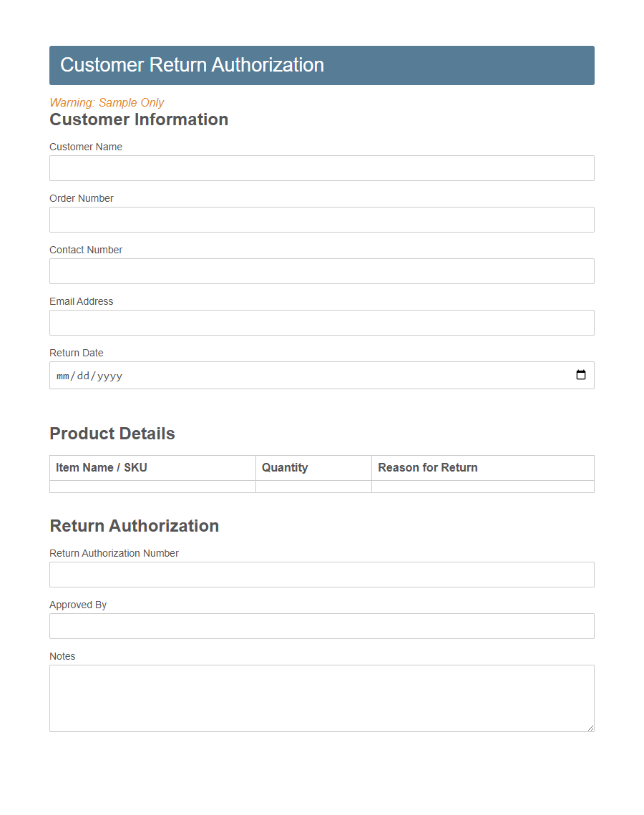Click inside the Email Address field
The height and width of the screenshot is (815, 644).
[x=321, y=323]
